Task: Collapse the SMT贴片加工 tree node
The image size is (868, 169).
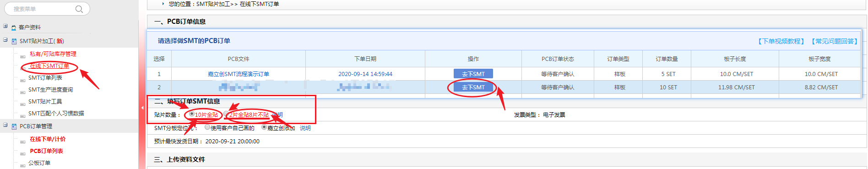Action: click(5, 40)
